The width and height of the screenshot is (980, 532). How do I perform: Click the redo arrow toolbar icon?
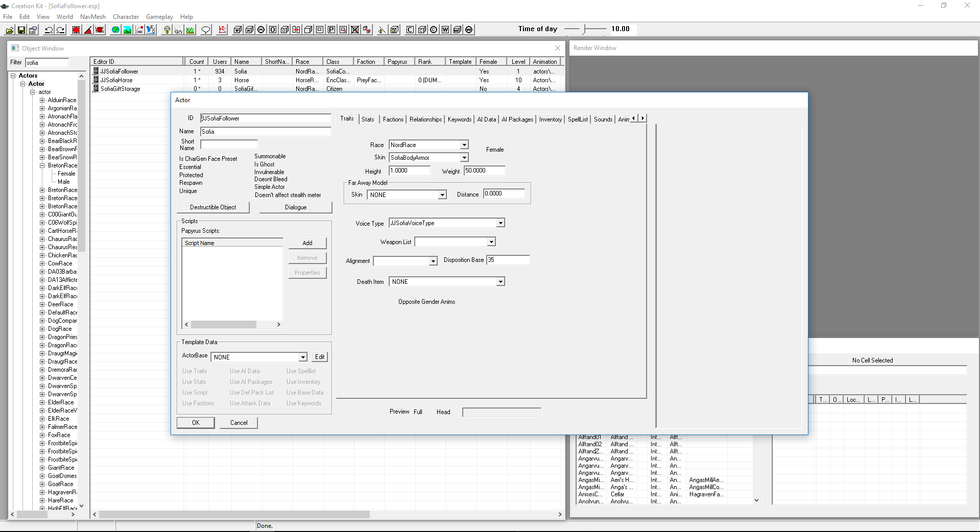(x=60, y=30)
